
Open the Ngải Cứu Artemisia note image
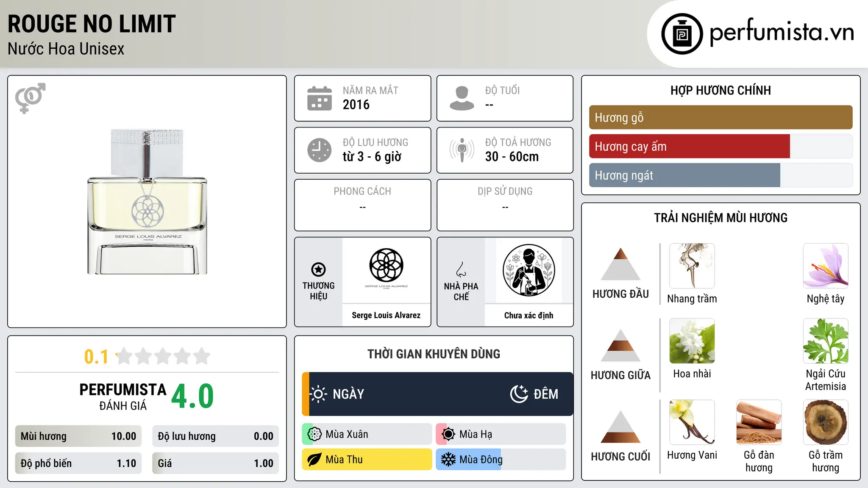(826, 341)
